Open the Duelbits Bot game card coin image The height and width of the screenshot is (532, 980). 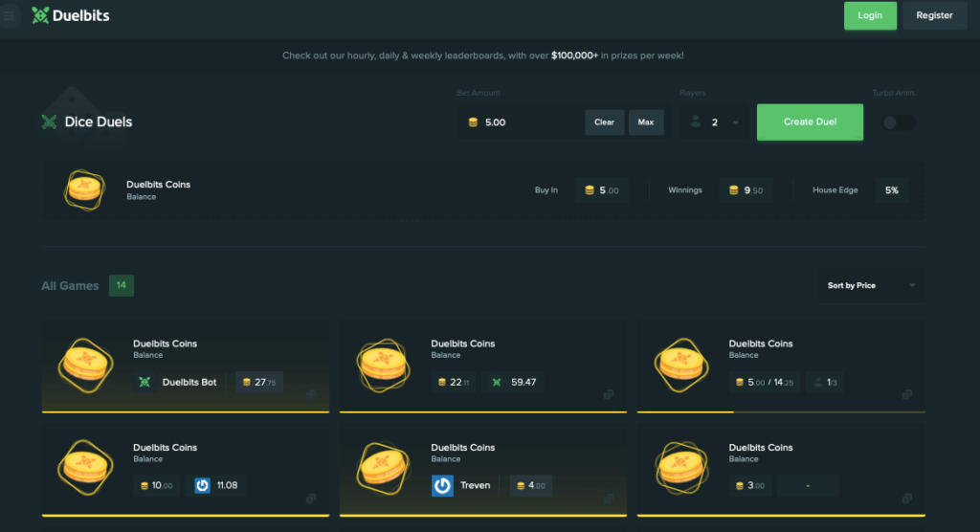point(85,366)
